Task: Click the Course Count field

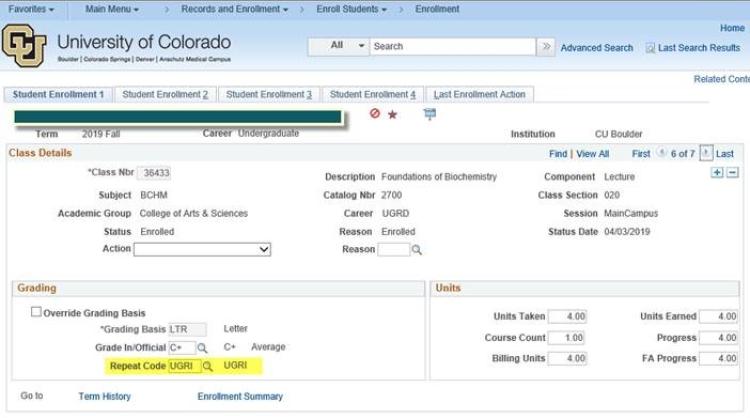Action: pos(566,338)
